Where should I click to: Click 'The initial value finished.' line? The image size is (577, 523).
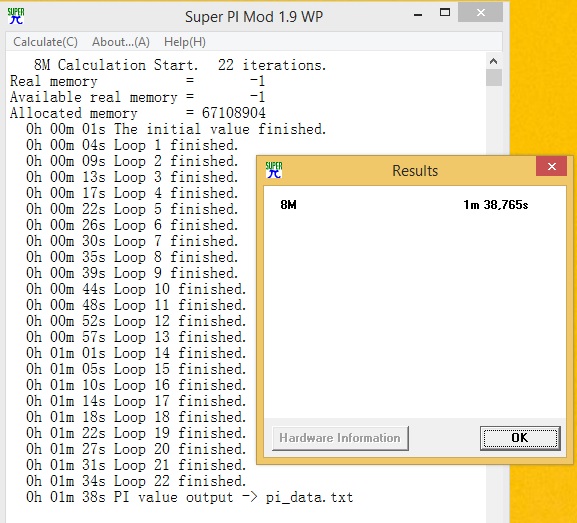176,129
